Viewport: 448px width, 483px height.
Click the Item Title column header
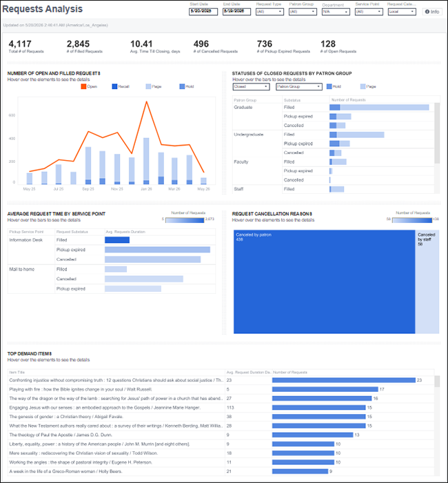[17, 372]
